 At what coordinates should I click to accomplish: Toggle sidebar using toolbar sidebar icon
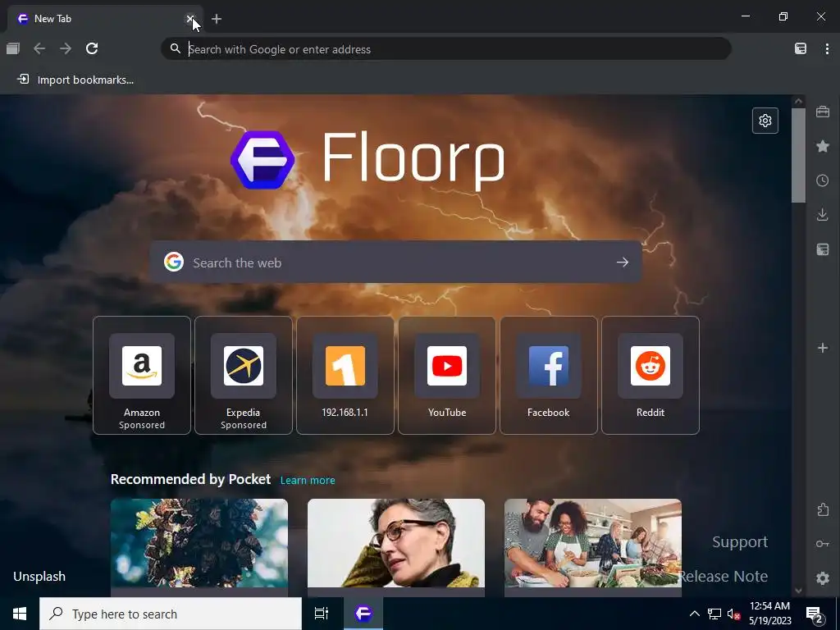(x=801, y=48)
